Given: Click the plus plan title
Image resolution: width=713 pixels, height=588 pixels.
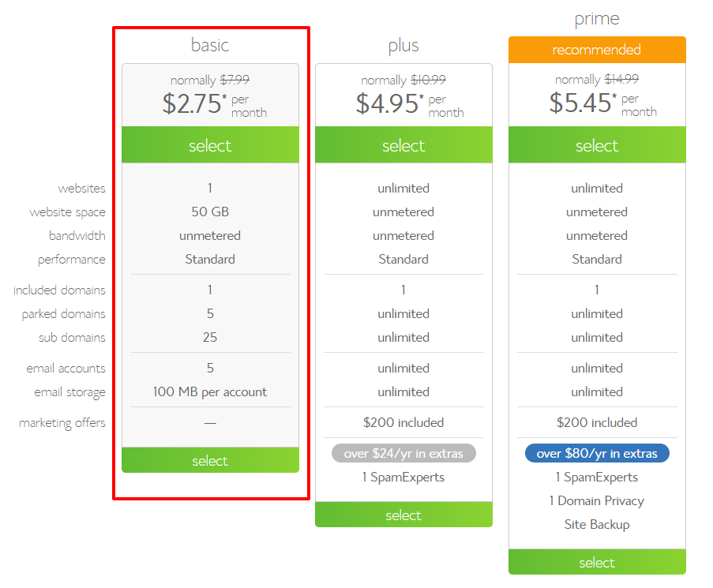Looking at the screenshot, I should [x=403, y=46].
